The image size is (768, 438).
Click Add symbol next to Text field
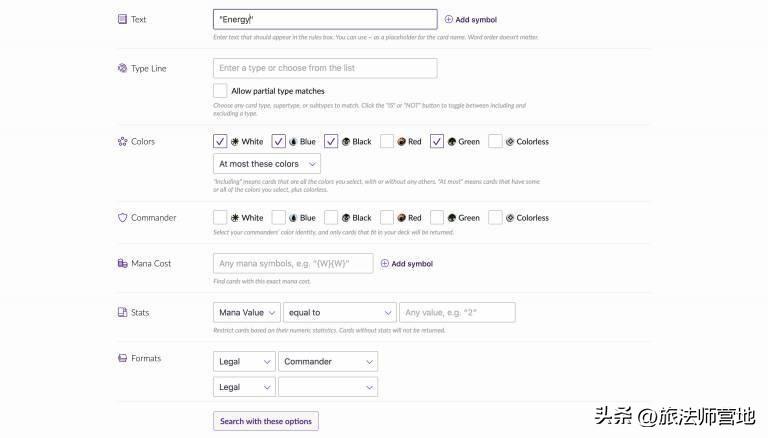pyautogui.click(x=471, y=20)
